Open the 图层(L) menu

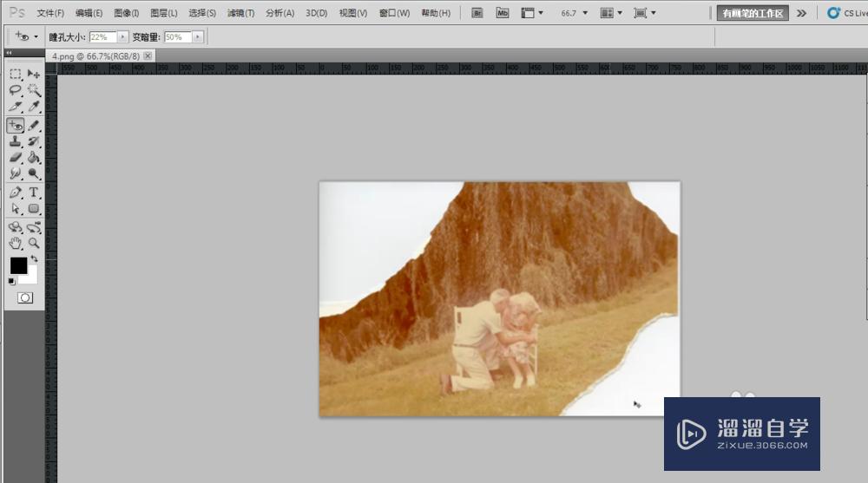(164, 13)
